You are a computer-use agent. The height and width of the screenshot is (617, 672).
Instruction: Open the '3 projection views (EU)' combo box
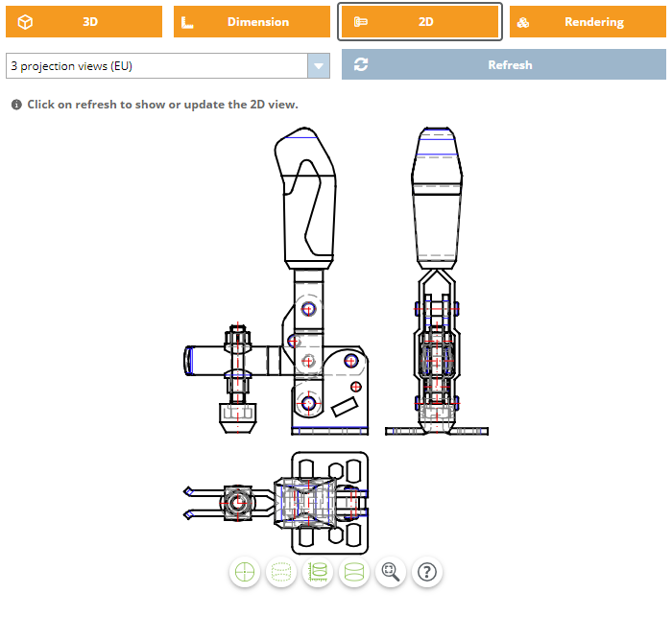tap(156, 65)
